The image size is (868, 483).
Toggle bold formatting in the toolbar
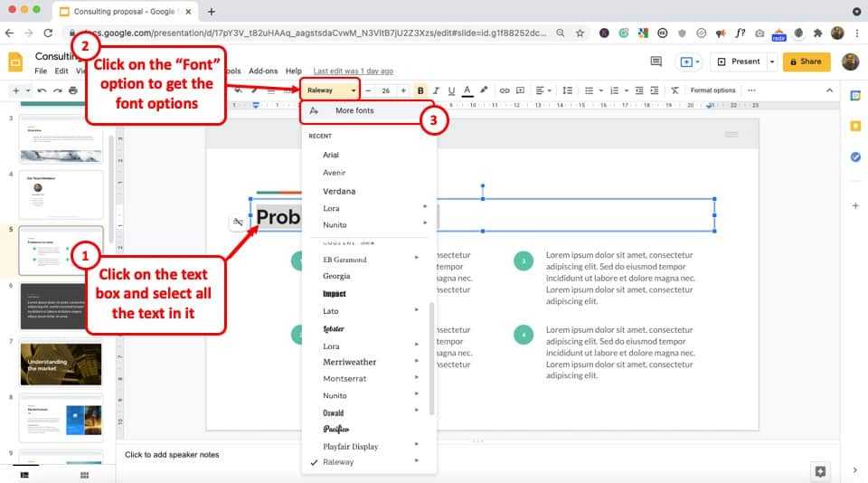point(420,90)
